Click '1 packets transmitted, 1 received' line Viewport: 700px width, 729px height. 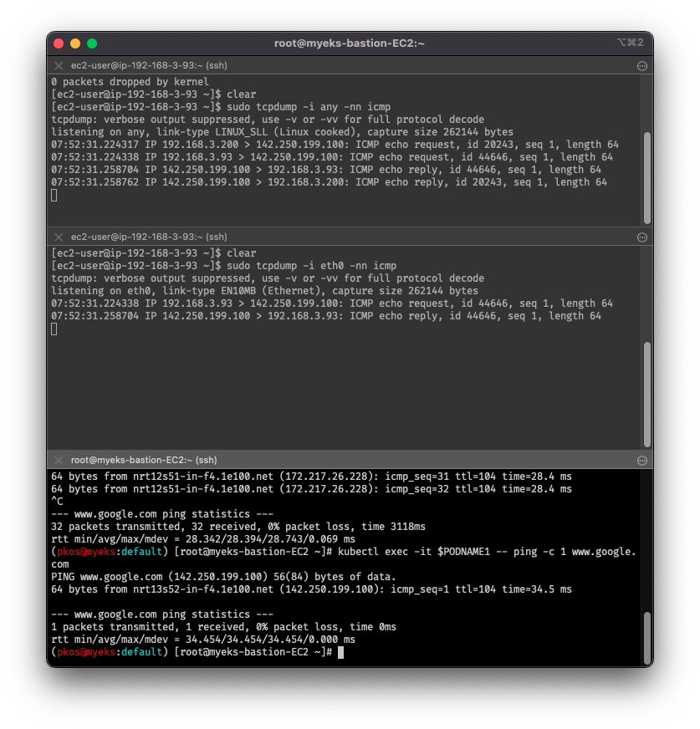[x=223, y=627]
